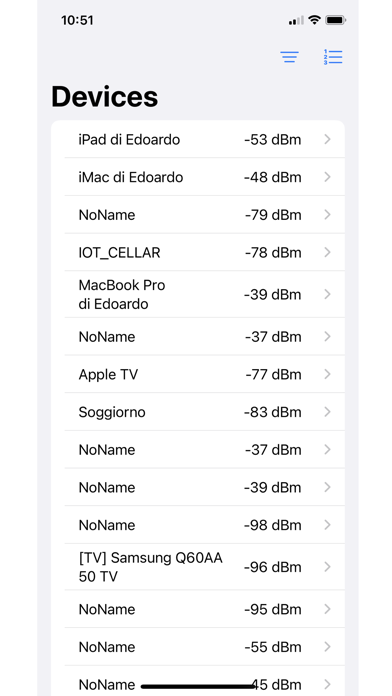Select the Apple TV device entry
The image size is (392, 696).
click(198, 374)
